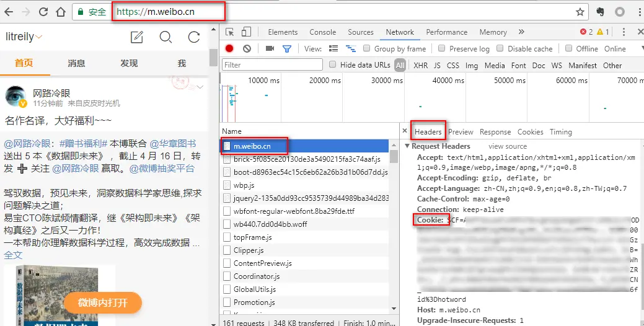Select the topFrame.js request row
Image resolution: width=644 pixels, height=326 pixels.
304,237
